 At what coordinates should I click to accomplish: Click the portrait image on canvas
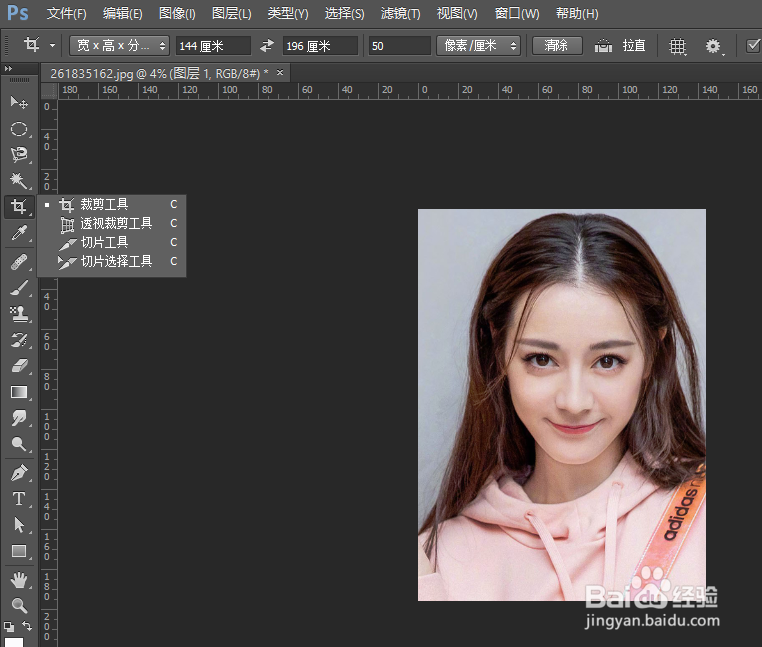pyautogui.click(x=562, y=405)
